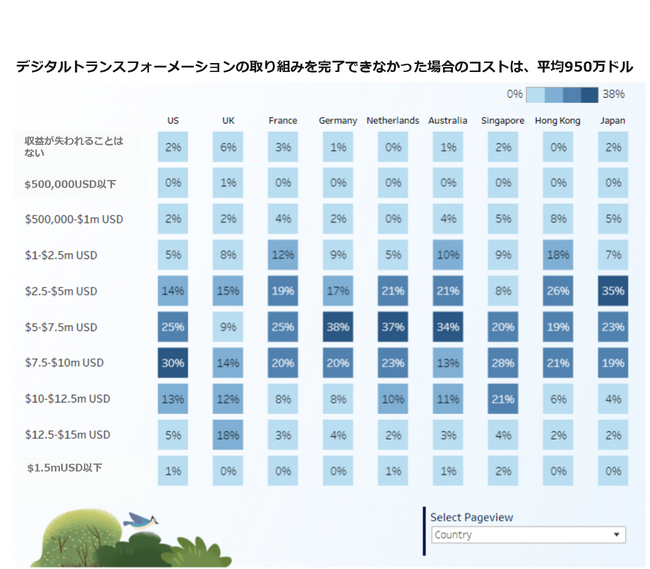Image resolution: width=650 pixels, height=569 pixels.
Task: Select the France column header
Action: [283, 121]
